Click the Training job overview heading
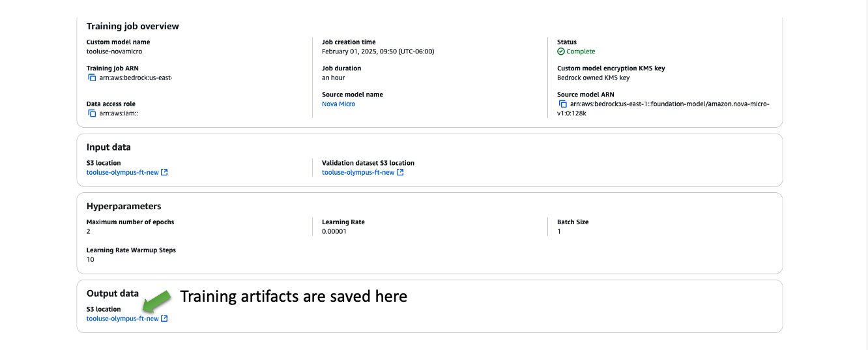868x350 pixels. click(x=132, y=27)
